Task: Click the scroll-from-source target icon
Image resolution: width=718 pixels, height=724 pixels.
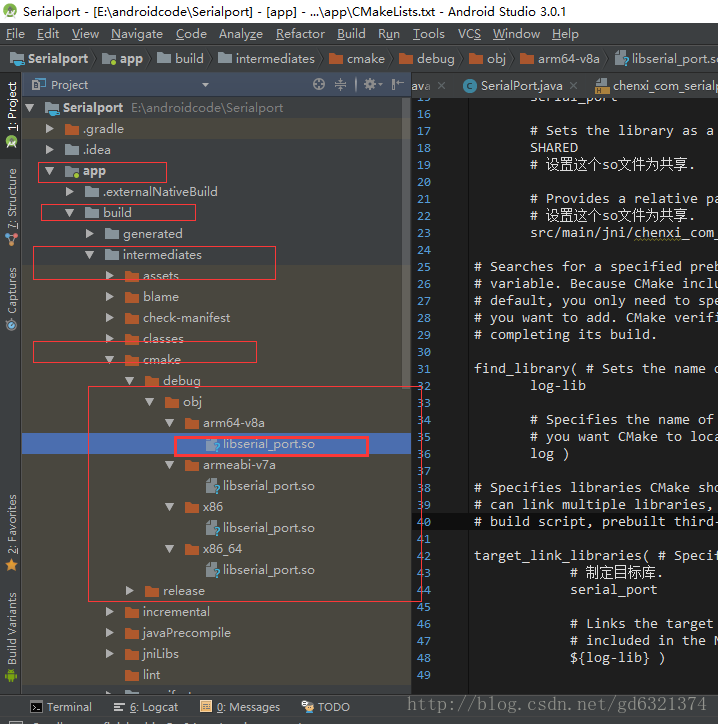Action: tap(319, 84)
